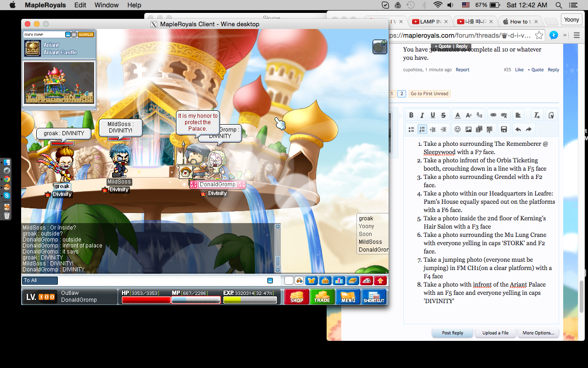This screenshot has width=588, height=368.
Task: Like post #25 by cupohtea
Action: 519,70
